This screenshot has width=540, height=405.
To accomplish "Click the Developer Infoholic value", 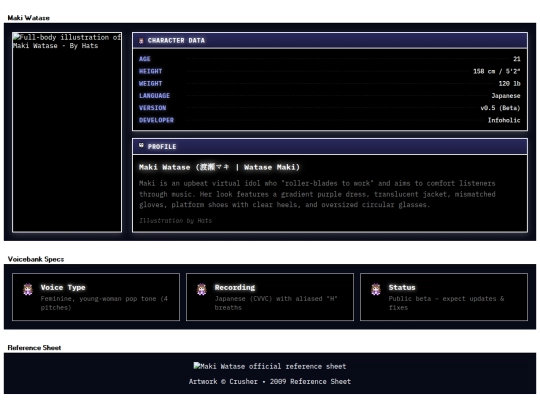I will [x=504, y=120].
